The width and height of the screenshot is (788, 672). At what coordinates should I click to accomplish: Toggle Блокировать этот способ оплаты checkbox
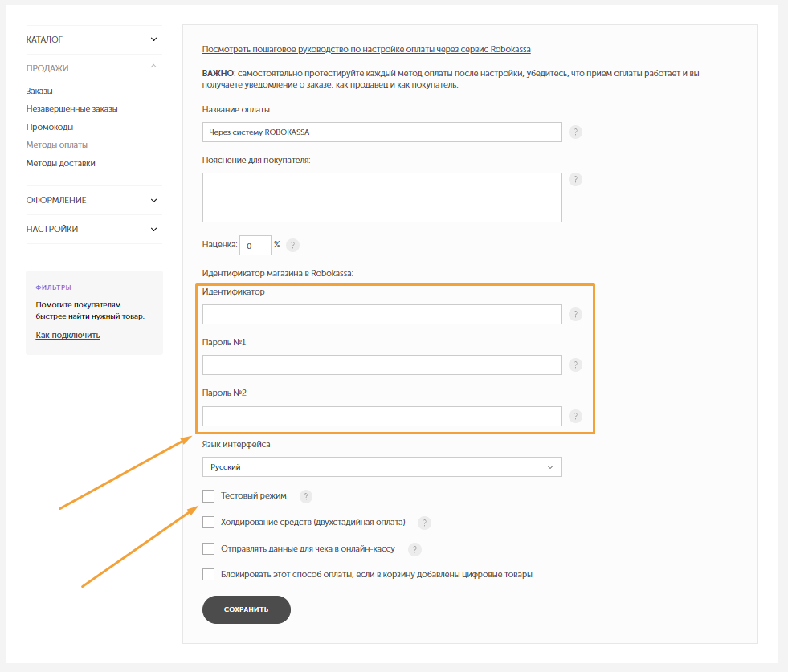tap(209, 575)
